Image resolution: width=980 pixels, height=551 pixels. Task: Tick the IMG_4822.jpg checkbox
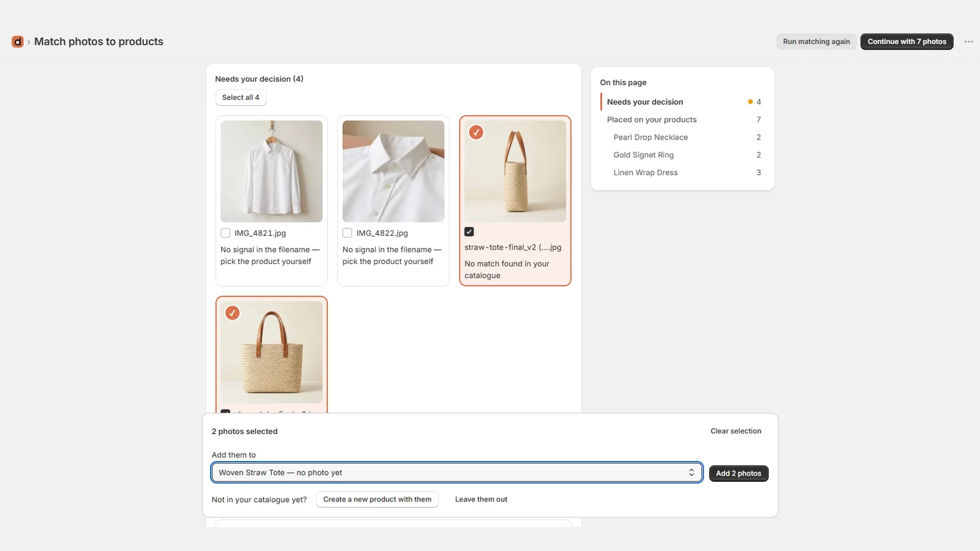tap(347, 233)
